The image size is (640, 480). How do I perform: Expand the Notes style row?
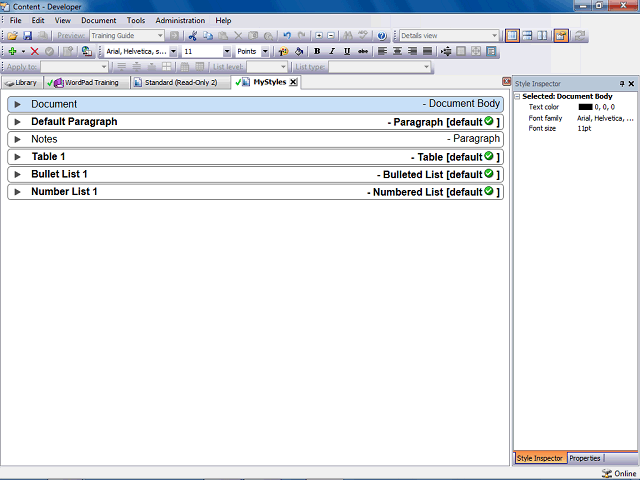click(17, 140)
